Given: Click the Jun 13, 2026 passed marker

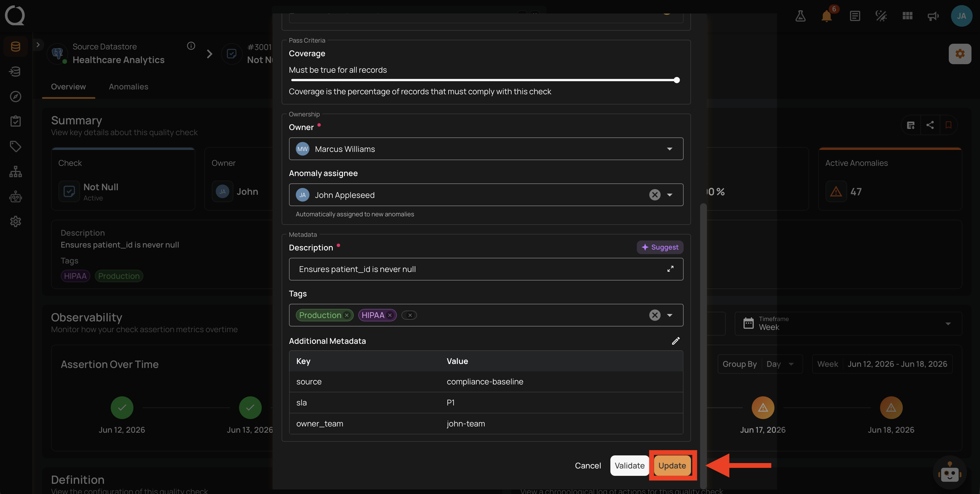Looking at the screenshot, I should click(x=250, y=408).
